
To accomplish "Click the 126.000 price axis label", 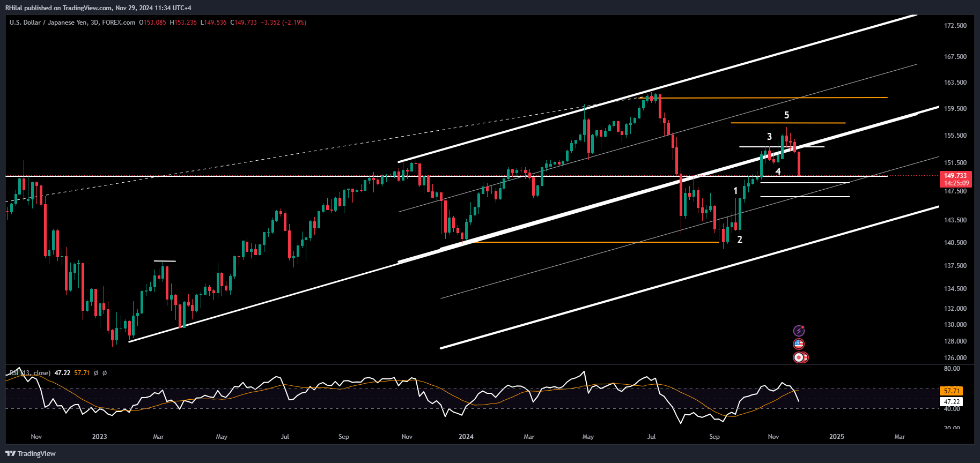I will [x=955, y=358].
